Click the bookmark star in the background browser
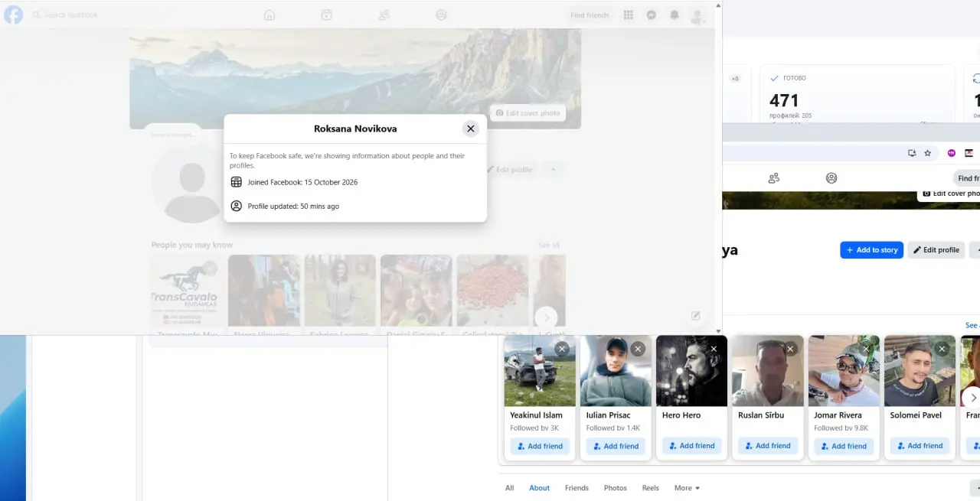The image size is (980, 501). (927, 153)
